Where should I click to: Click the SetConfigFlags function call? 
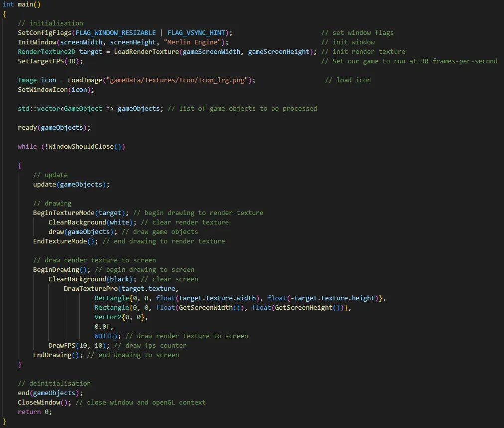click(44, 32)
